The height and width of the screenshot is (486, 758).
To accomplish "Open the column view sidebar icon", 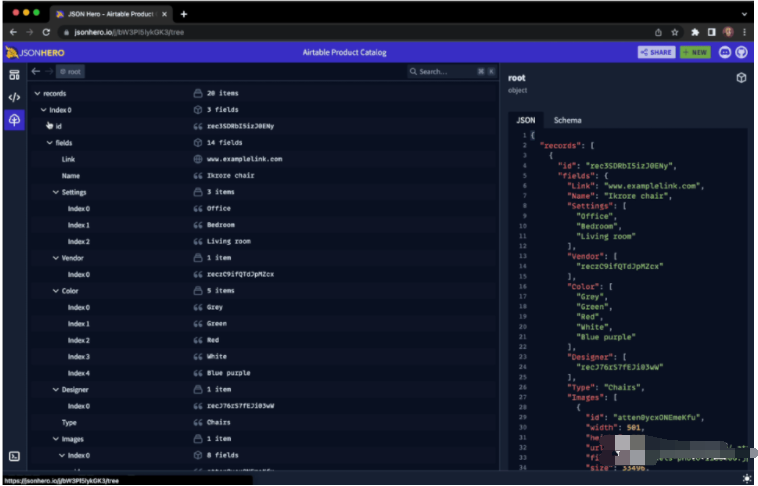I will [x=15, y=75].
